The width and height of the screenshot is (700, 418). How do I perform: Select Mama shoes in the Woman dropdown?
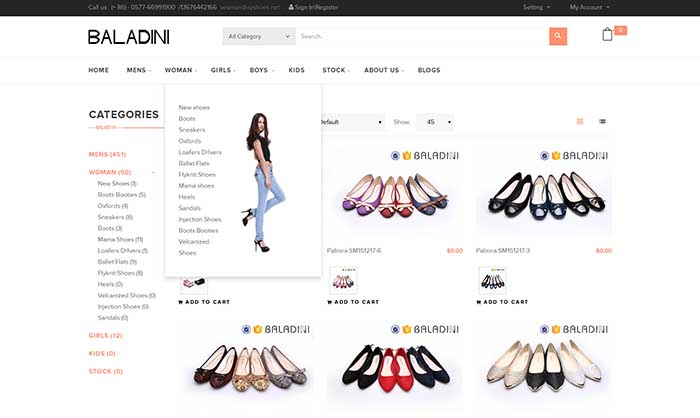[196, 186]
